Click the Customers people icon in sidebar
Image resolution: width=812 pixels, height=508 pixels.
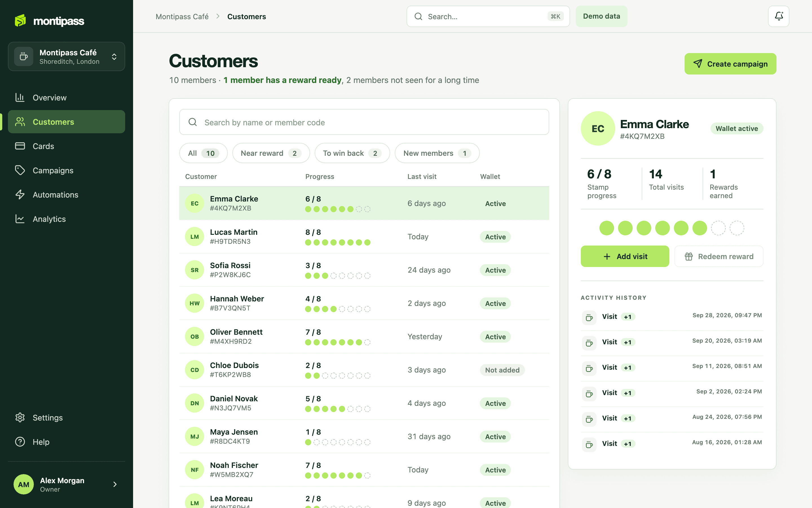pos(20,122)
